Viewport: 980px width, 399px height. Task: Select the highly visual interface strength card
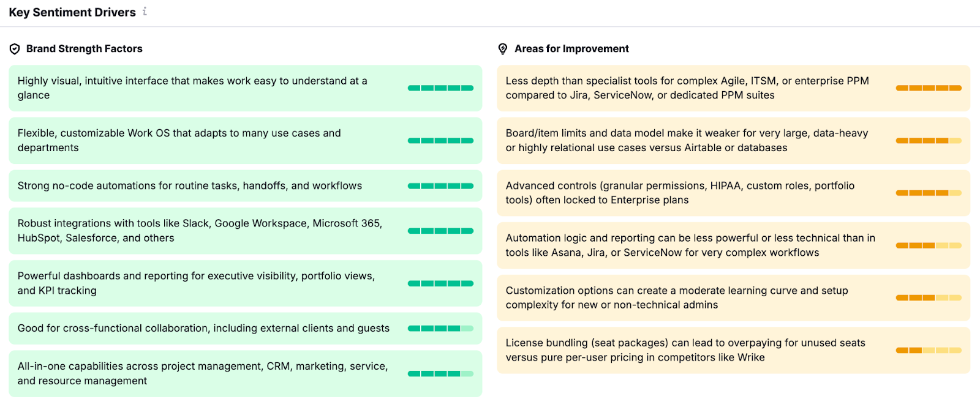pyautogui.click(x=245, y=88)
